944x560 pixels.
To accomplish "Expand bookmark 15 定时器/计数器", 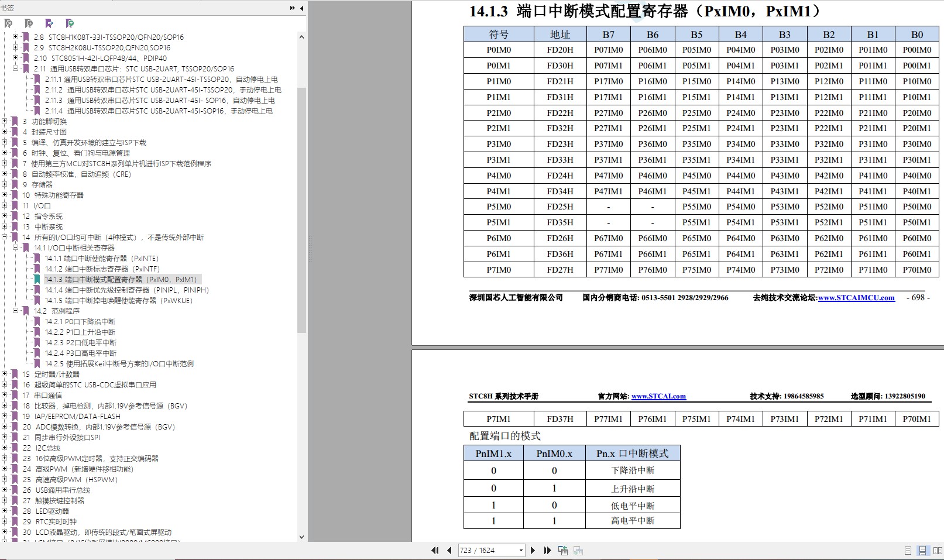I will (5, 374).
